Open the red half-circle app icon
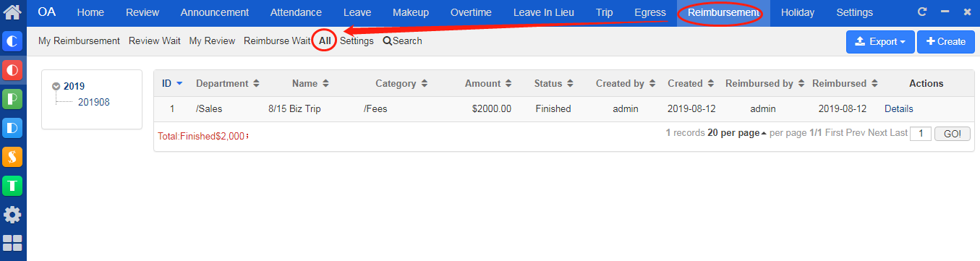Image resolution: width=980 pixels, height=261 pixels. pos(13,70)
